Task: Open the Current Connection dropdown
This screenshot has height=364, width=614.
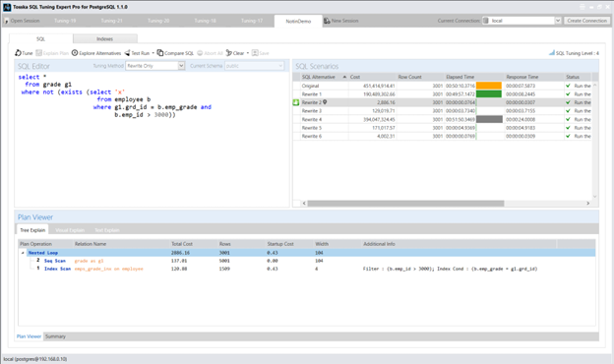Action: (x=558, y=21)
